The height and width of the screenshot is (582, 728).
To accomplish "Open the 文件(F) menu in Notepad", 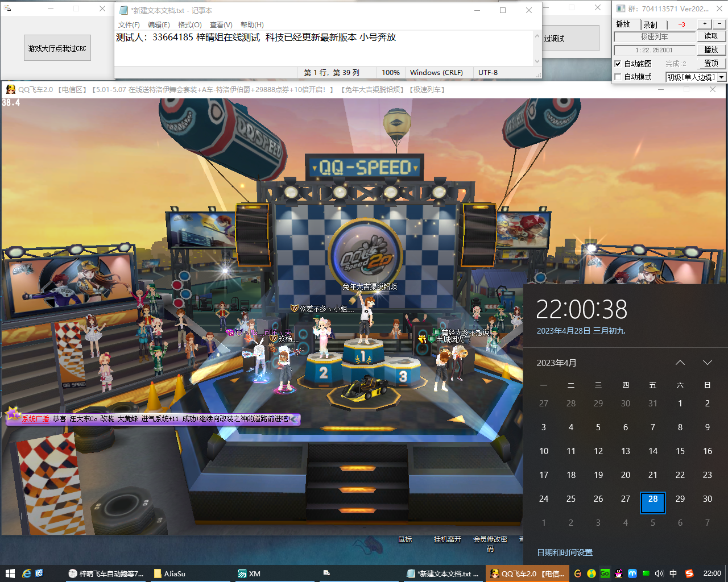I will (x=129, y=25).
